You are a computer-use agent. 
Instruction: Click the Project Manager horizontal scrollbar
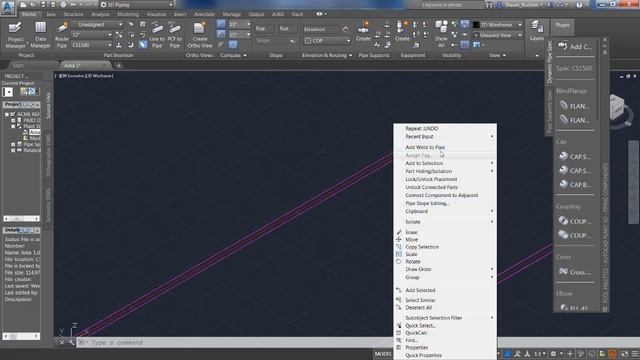[21, 218]
